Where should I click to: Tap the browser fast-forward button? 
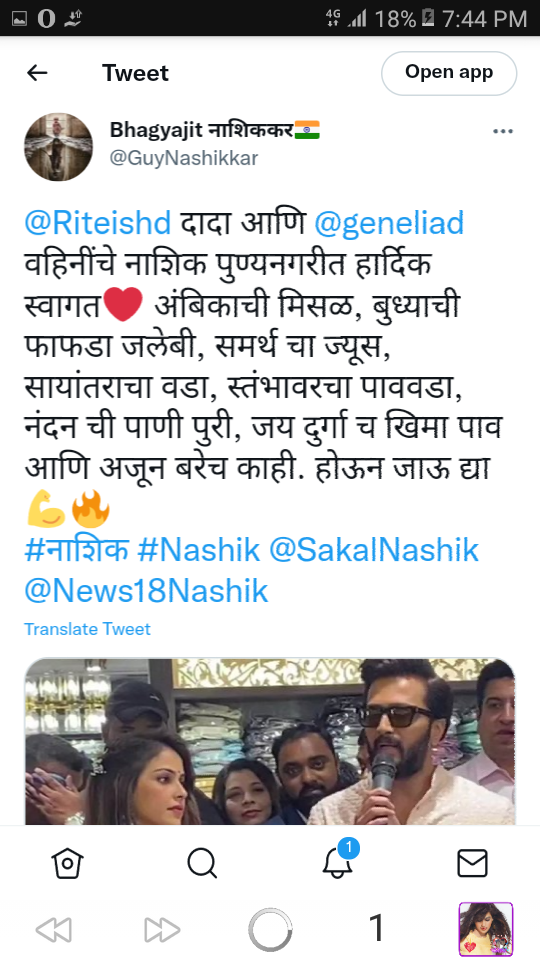(x=162, y=930)
